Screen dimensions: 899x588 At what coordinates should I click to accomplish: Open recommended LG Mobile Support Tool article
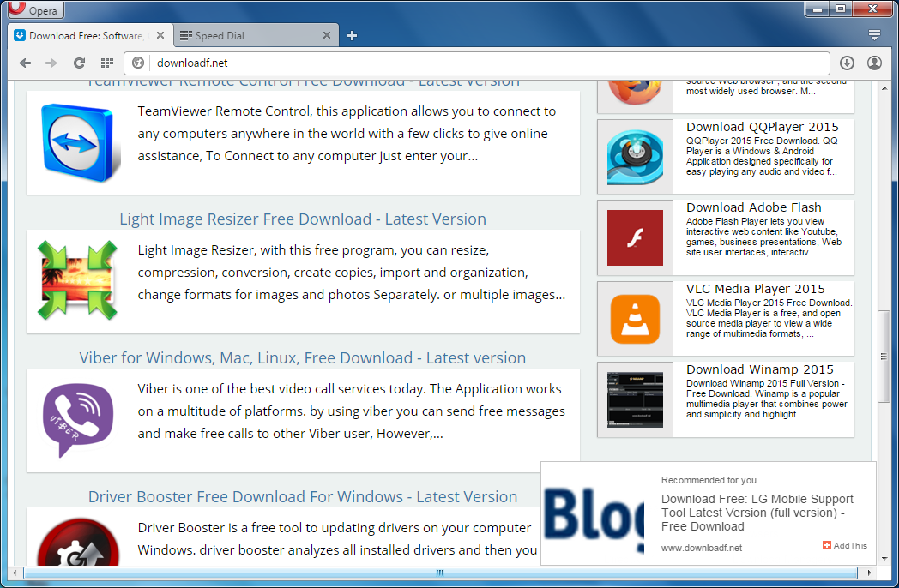(x=757, y=513)
